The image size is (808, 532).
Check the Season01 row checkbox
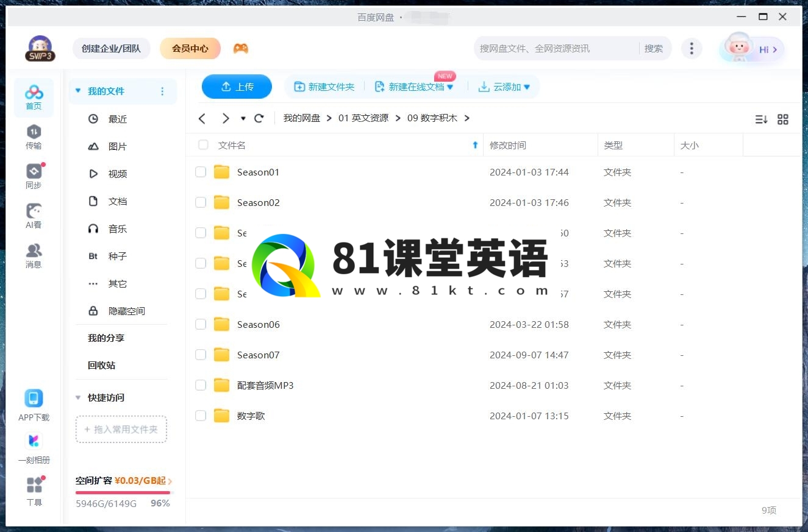(x=201, y=172)
